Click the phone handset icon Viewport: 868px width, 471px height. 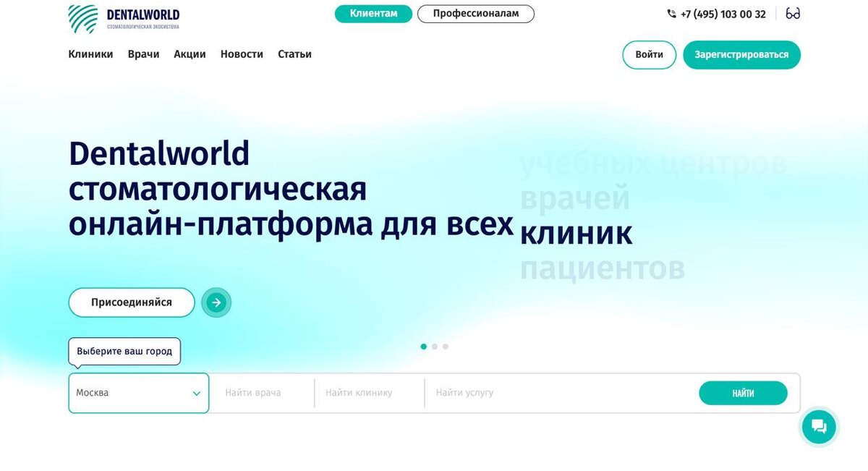pos(671,14)
